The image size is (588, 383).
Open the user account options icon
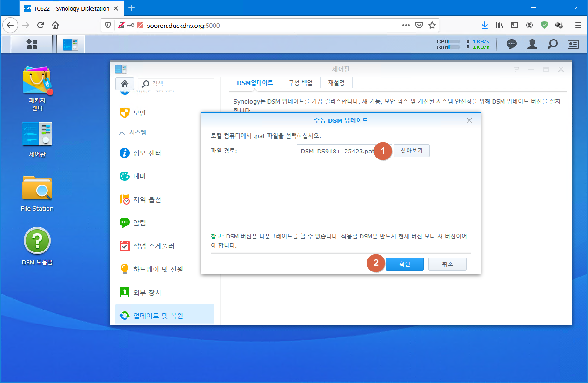coord(532,44)
